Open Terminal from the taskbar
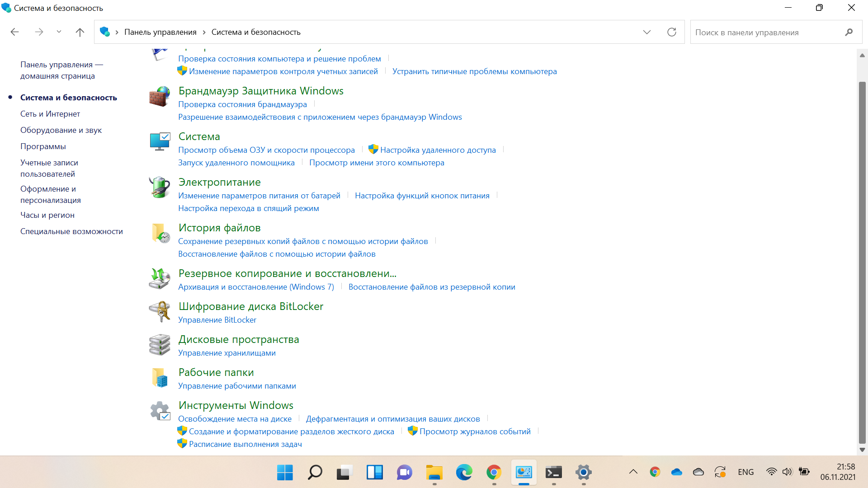Screen dimensions: 868x488 click(553, 473)
